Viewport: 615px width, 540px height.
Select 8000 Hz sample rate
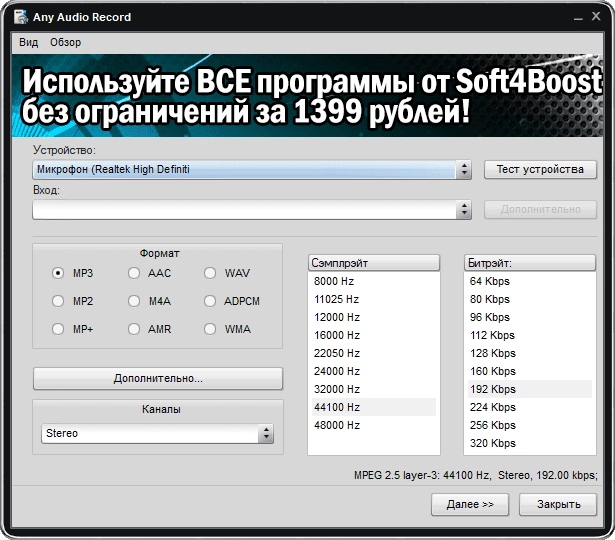374,281
